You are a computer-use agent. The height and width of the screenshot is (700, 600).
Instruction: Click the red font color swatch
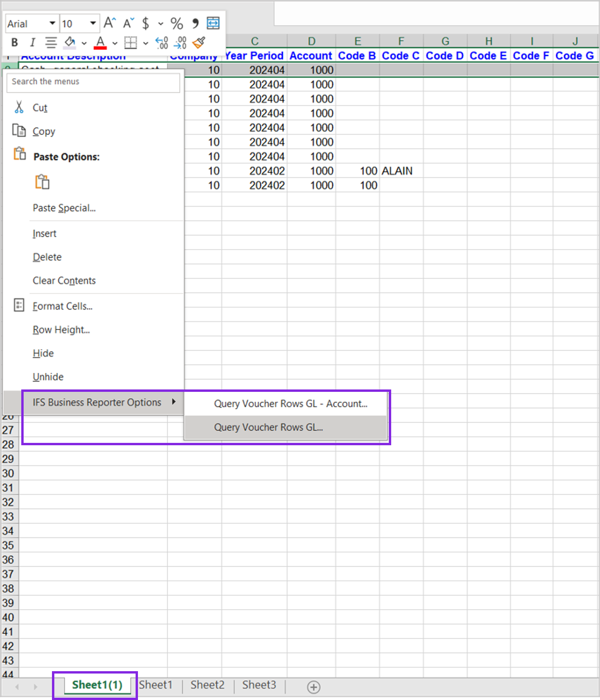100,43
